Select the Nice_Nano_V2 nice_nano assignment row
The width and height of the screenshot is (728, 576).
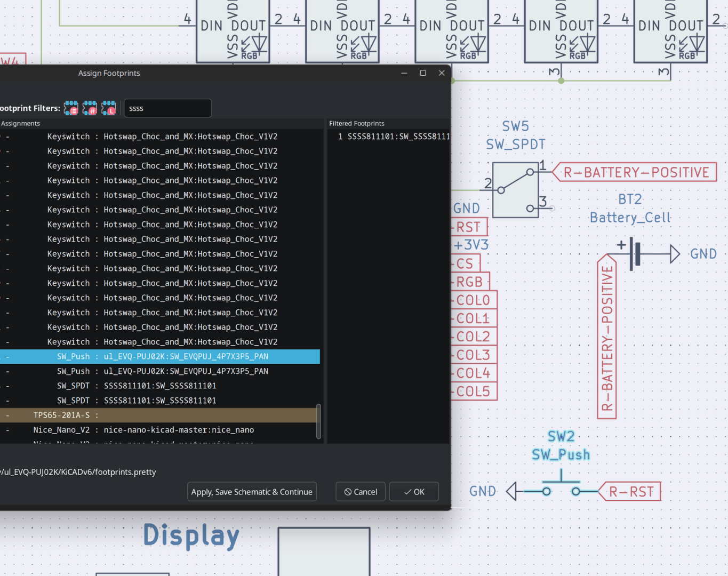click(x=160, y=430)
